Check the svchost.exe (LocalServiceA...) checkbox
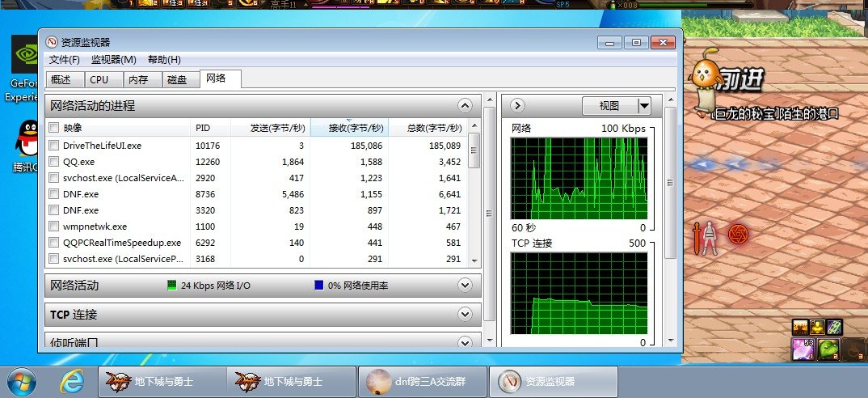 tap(53, 178)
